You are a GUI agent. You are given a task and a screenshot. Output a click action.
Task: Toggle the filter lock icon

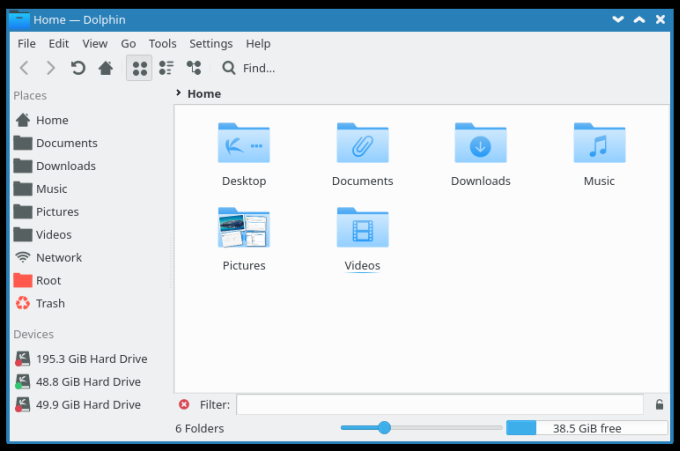(x=659, y=405)
